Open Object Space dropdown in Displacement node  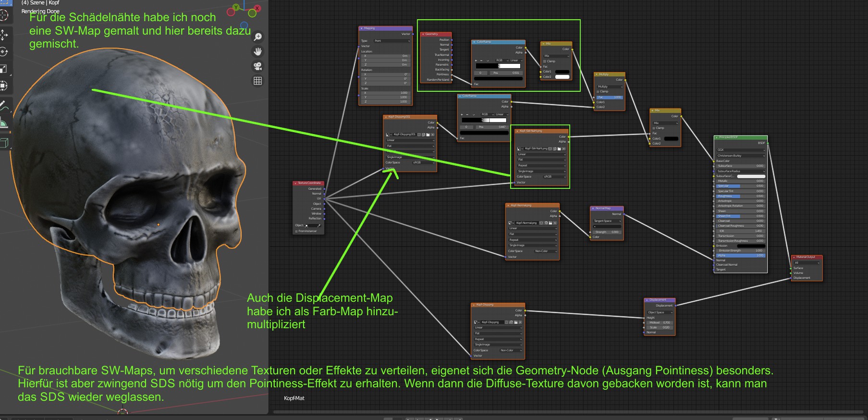(x=660, y=312)
